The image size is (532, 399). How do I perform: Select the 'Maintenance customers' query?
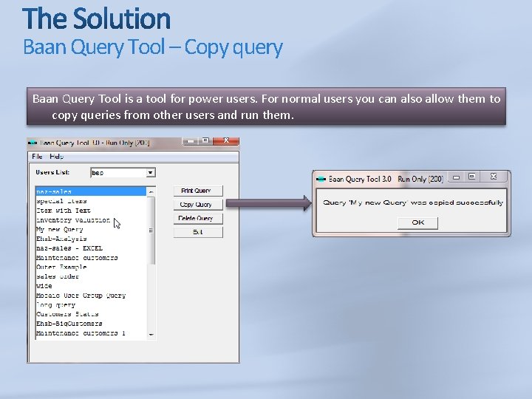click(91, 258)
